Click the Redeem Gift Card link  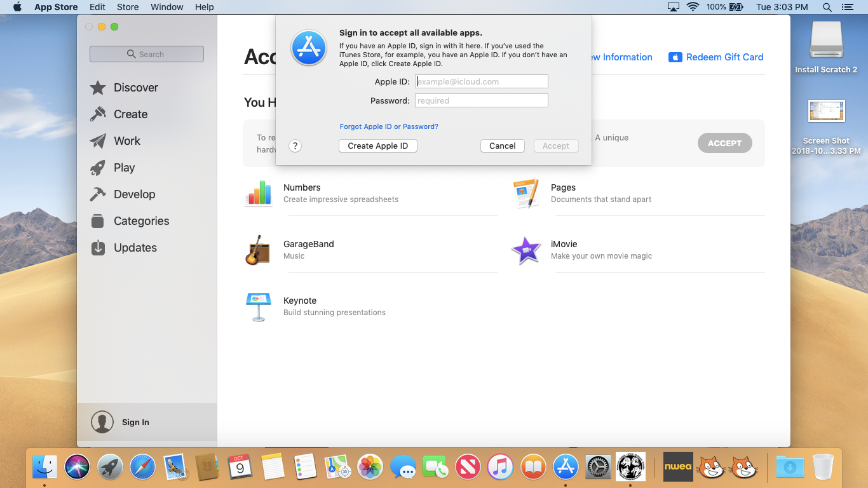(x=716, y=57)
